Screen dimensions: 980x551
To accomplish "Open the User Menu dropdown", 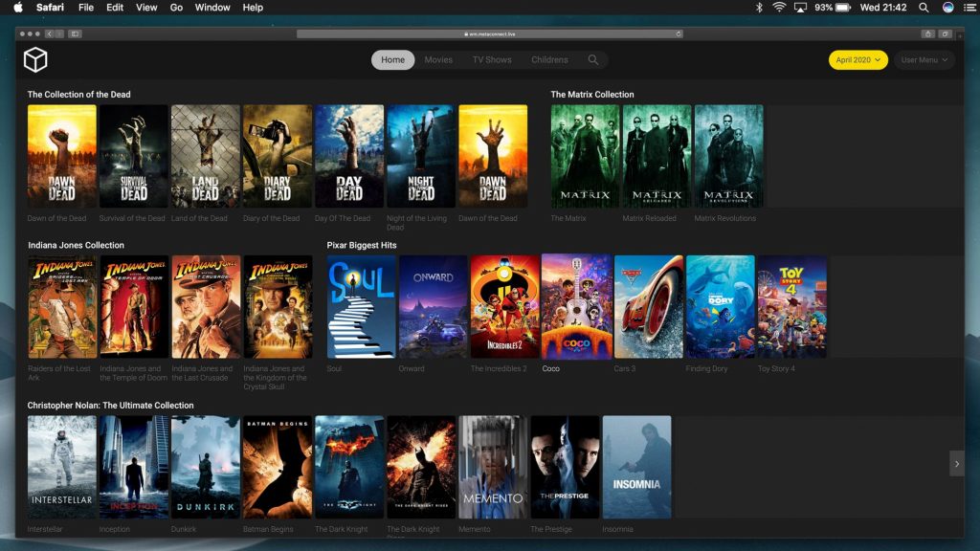I will coord(924,60).
